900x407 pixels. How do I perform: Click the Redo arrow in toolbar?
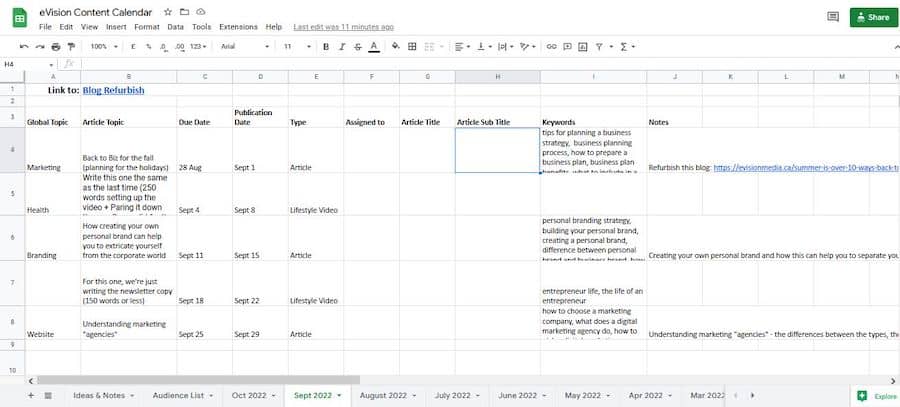tap(40, 46)
